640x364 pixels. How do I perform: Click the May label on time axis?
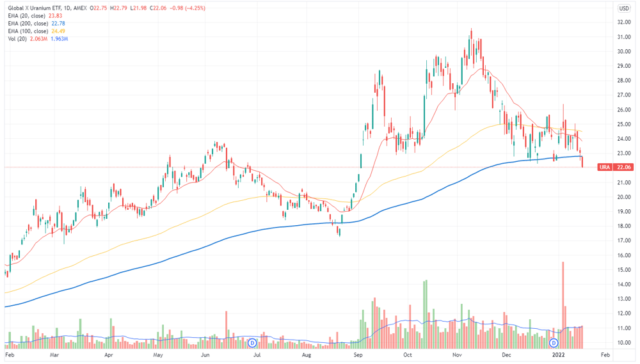pyautogui.click(x=158, y=355)
